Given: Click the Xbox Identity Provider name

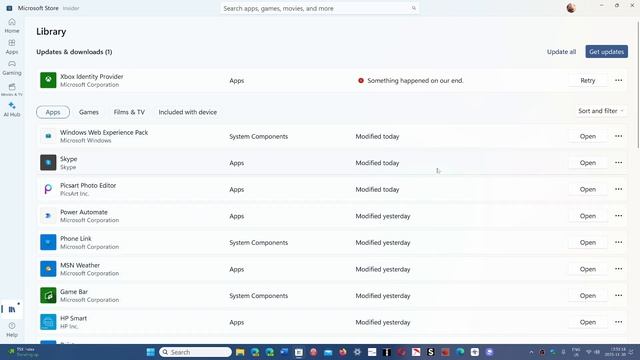Looking at the screenshot, I should 92,76.
